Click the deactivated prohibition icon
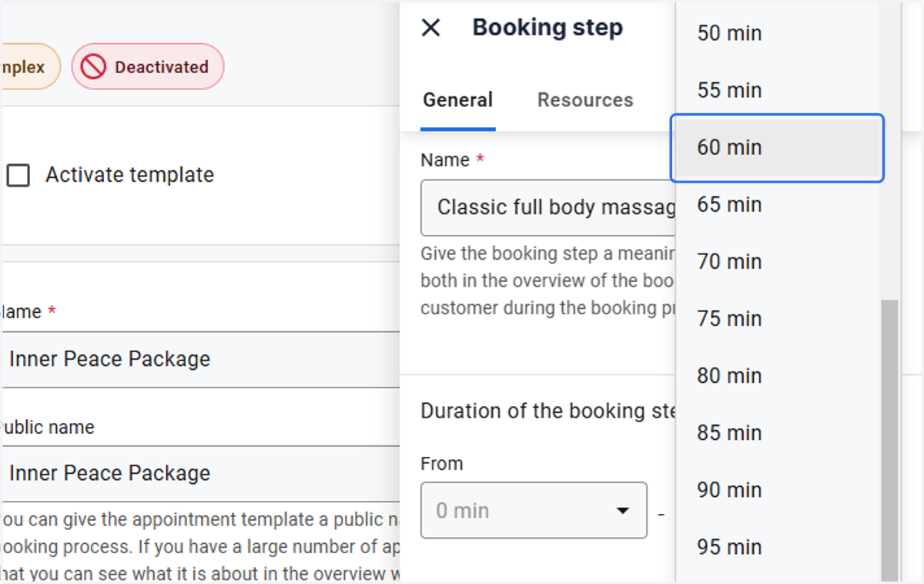Image resolution: width=924 pixels, height=584 pixels. click(x=93, y=67)
